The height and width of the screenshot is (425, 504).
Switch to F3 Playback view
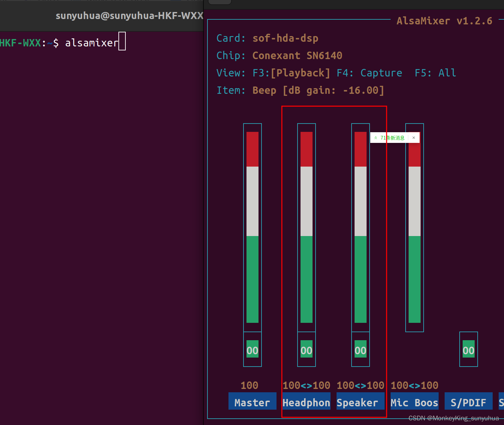click(291, 73)
